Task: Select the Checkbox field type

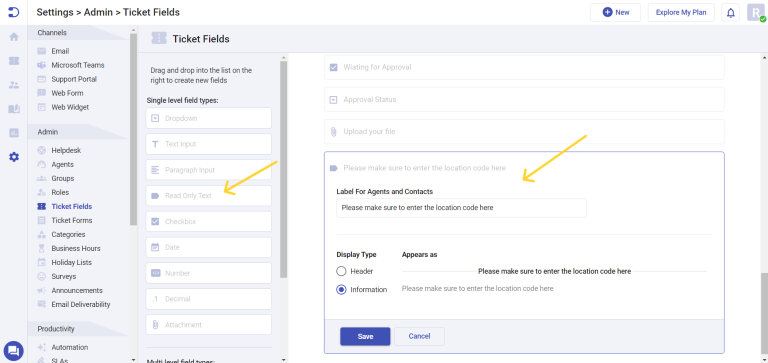Action: (209, 221)
